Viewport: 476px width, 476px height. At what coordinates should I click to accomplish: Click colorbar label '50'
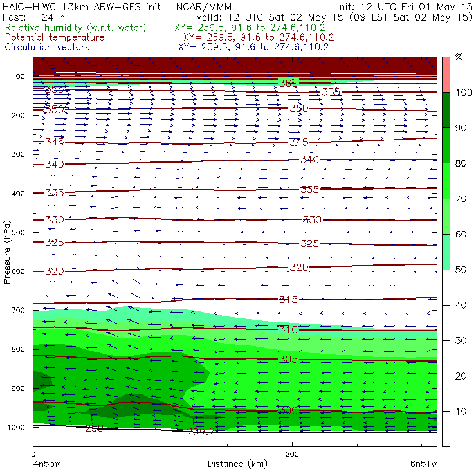(x=461, y=270)
